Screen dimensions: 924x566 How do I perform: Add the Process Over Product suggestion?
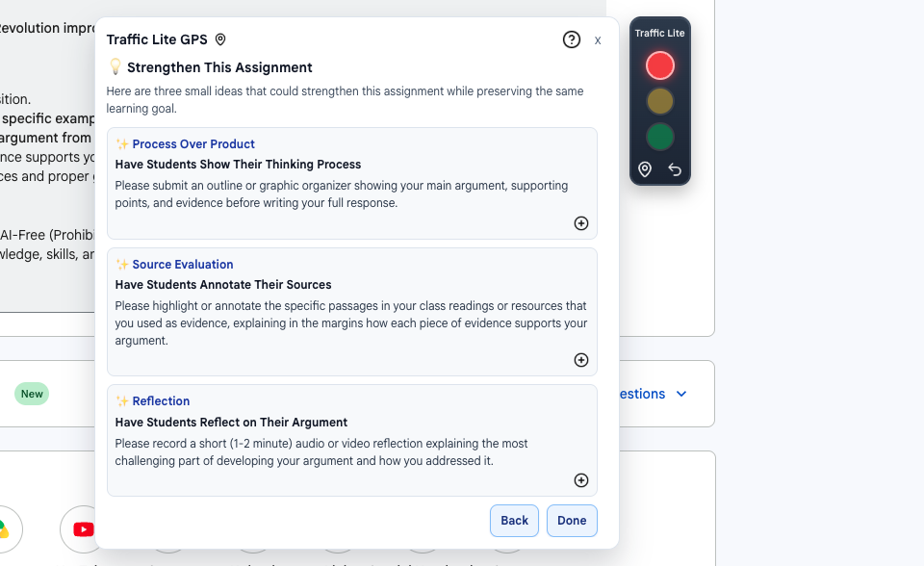[x=581, y=223]
